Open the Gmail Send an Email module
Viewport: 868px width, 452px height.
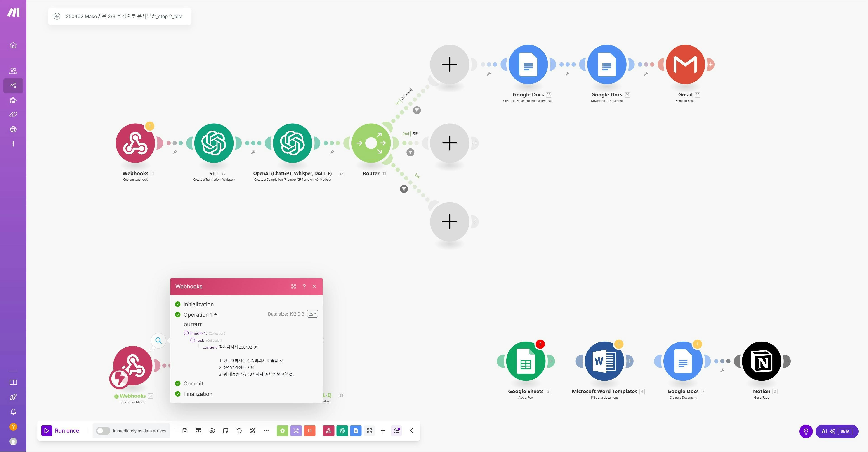coord(685,65)
